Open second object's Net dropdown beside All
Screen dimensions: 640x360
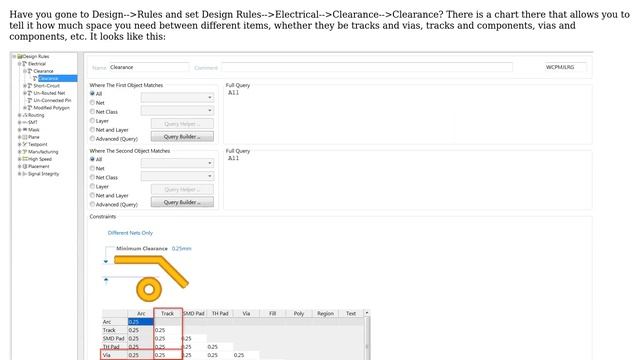tap(177, 163)
